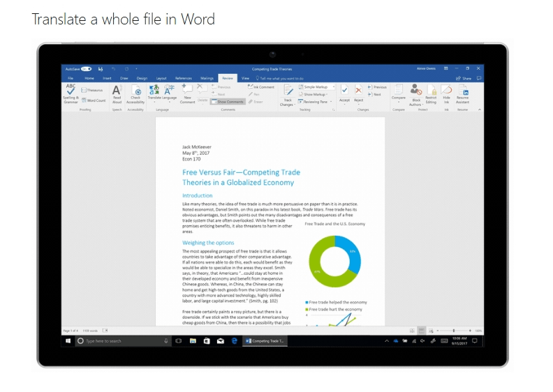This screenshot has height=392, width=553.
Task: Switch to the Design tab
Action: pyautogui.click(x=142, y=78)
